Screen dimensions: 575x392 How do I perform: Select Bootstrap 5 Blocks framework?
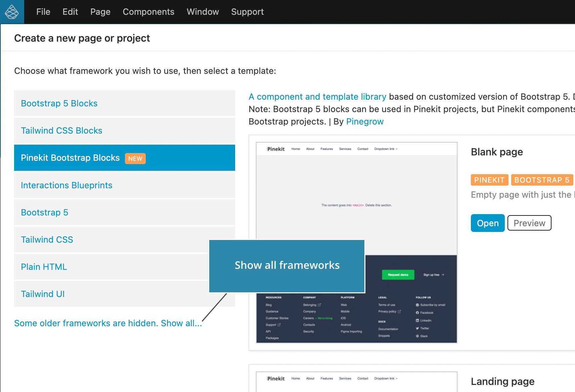(x=125, y=103)
